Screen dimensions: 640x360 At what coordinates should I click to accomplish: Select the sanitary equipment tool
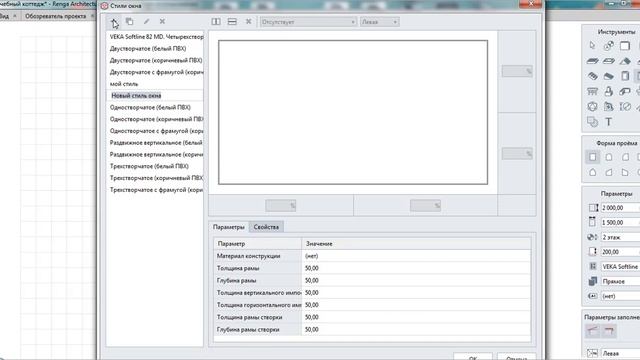pos(609,91)
